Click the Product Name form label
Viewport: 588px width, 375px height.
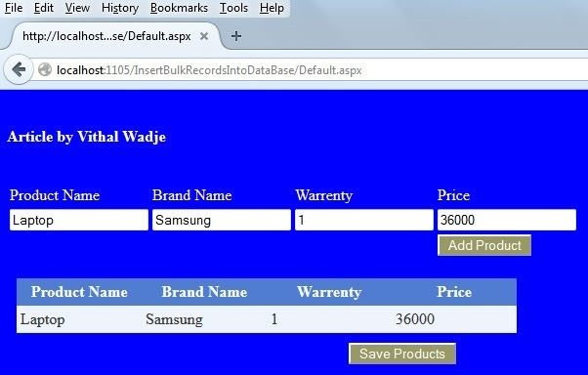pos(55,195)
